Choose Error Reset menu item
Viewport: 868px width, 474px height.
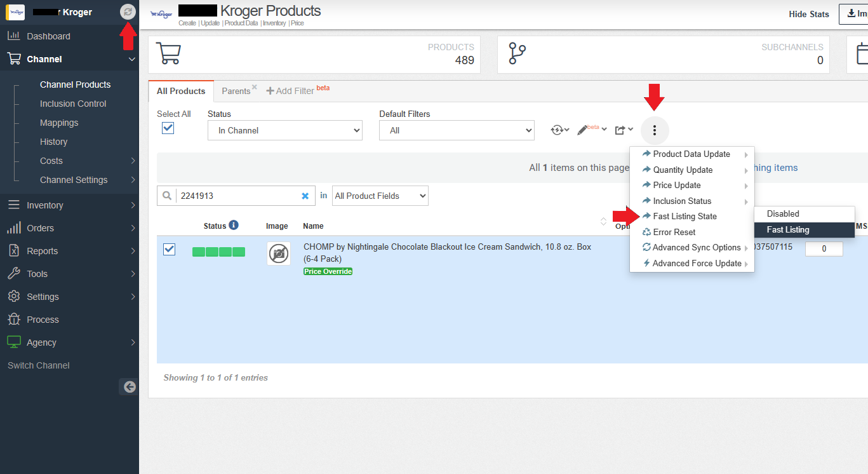pos(692,232)
